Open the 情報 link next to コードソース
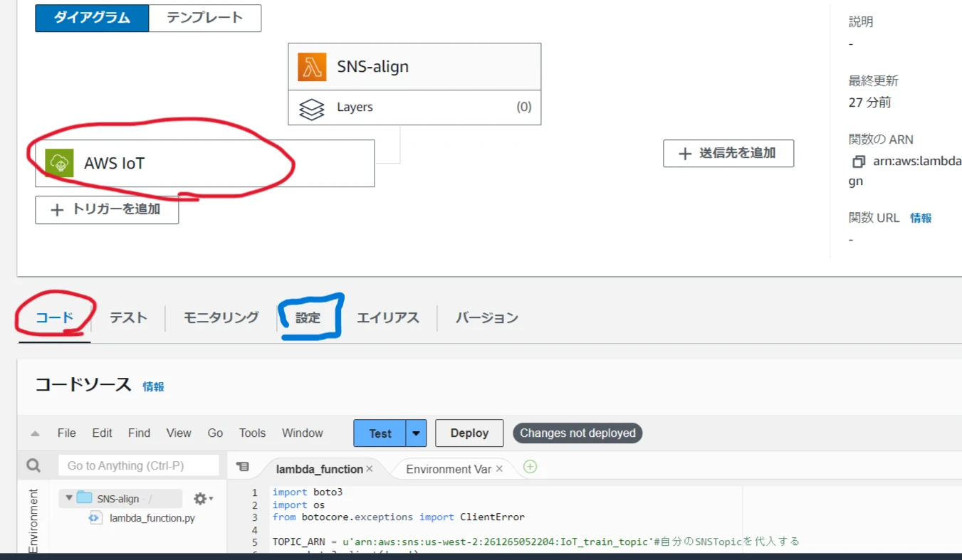Image resolution: width=962 pixels, height=560 pixels. [153, 386]
